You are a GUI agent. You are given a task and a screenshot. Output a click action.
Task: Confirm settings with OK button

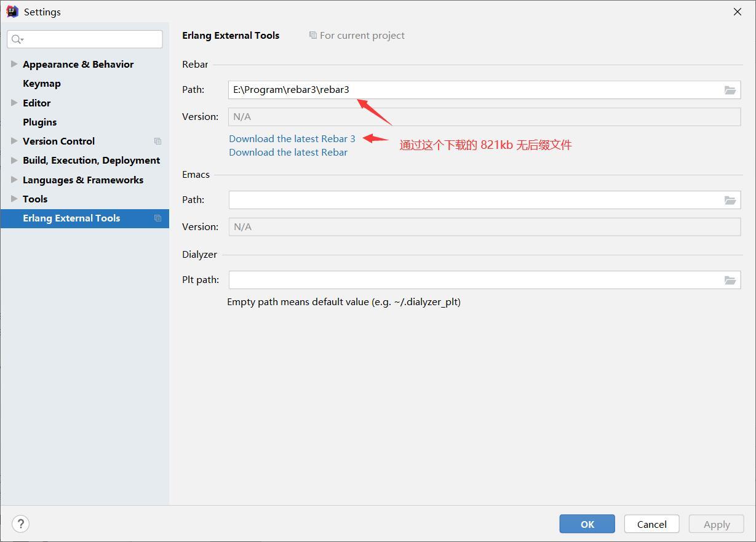587,524
